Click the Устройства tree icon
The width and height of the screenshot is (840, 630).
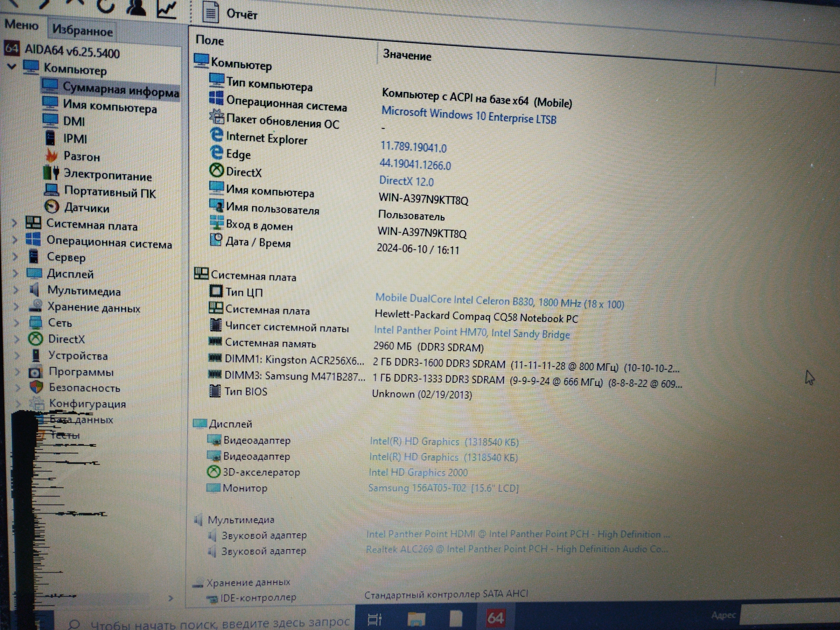tap(36, 355)
